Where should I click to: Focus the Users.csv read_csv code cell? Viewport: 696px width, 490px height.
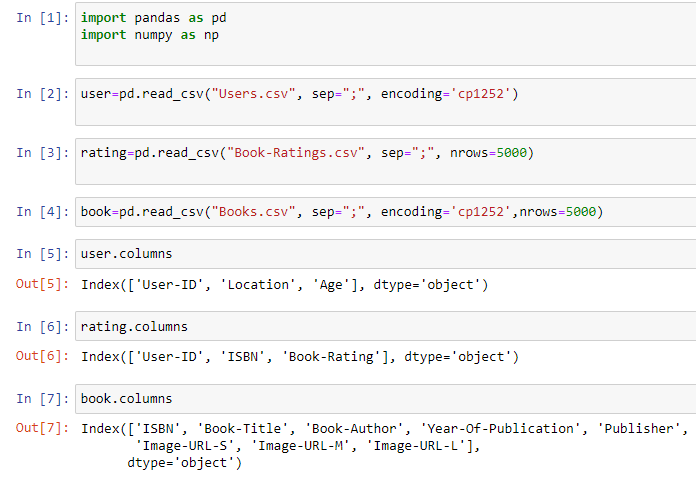385,101
